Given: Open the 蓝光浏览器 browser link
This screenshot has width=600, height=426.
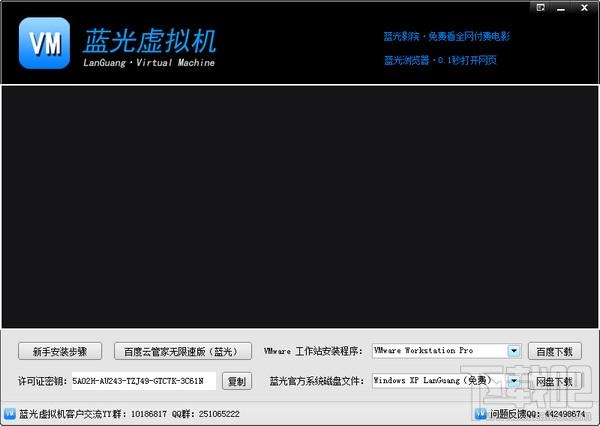Looking at the screenshot, I should [x=440, y=60].
